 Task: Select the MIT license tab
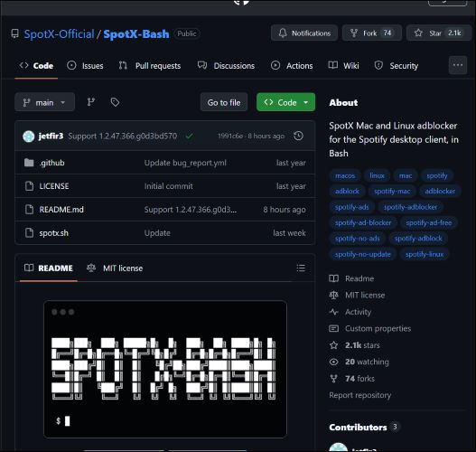[115, 268]
